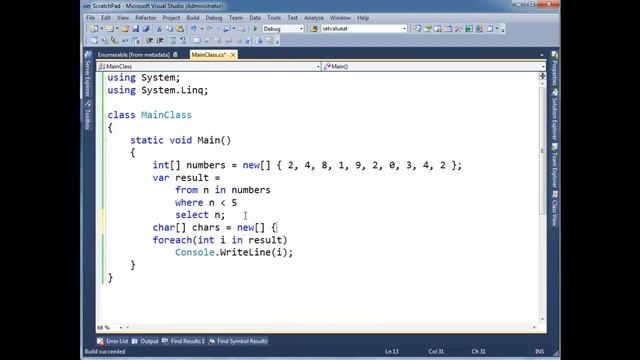Screen dimensions: 640x360
Task: Click the editor vertical scrollbar thumb
Action: (542, 151)
